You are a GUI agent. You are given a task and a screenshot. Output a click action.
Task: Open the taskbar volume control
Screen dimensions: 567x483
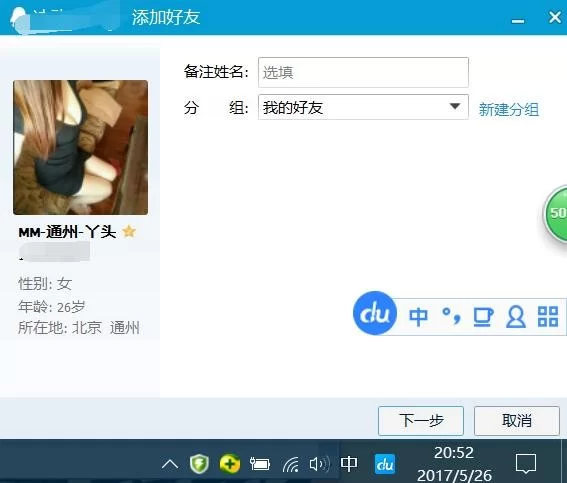point(319,464)
